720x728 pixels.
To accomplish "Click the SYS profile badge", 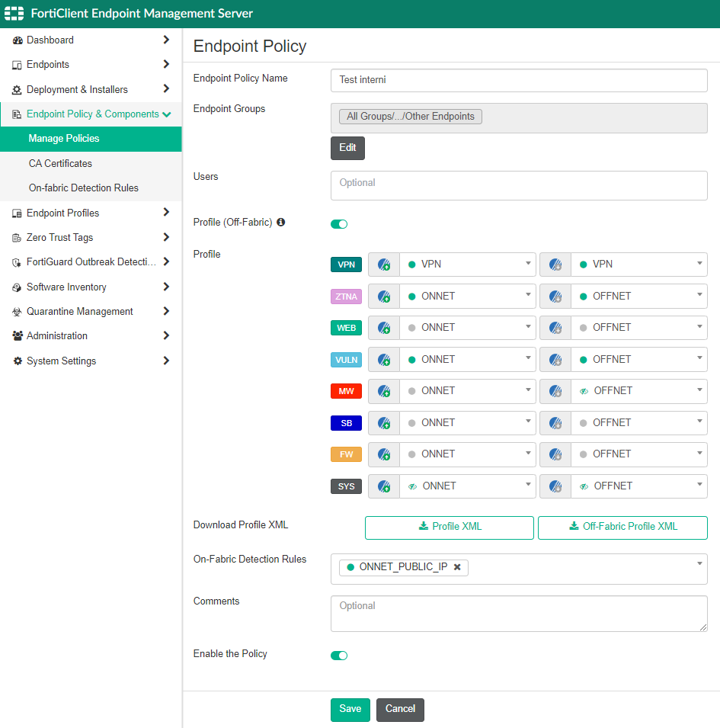I will pyautogui.click(x=346, y=486).
